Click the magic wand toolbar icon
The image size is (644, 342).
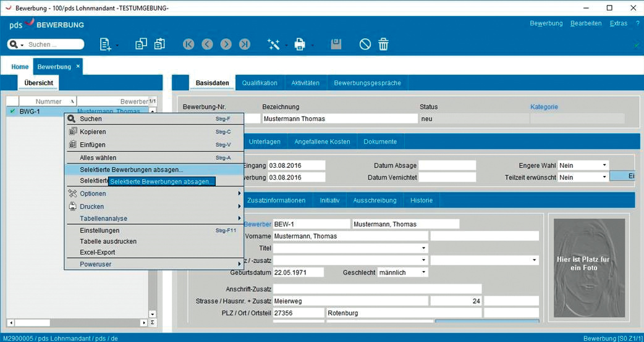pos(273,44)
